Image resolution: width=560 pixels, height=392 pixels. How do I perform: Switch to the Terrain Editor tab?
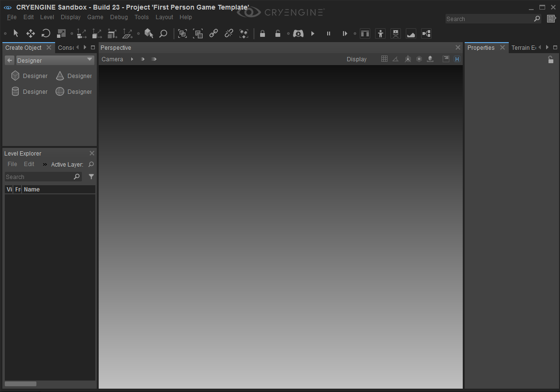pos(524,48)
